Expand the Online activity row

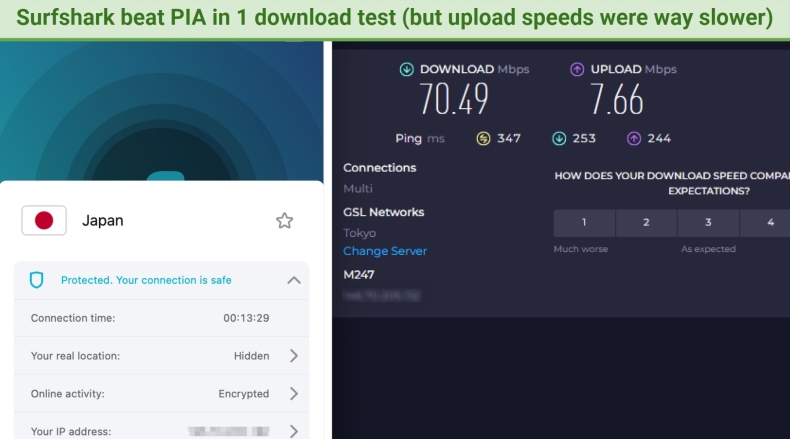(293, 393)
